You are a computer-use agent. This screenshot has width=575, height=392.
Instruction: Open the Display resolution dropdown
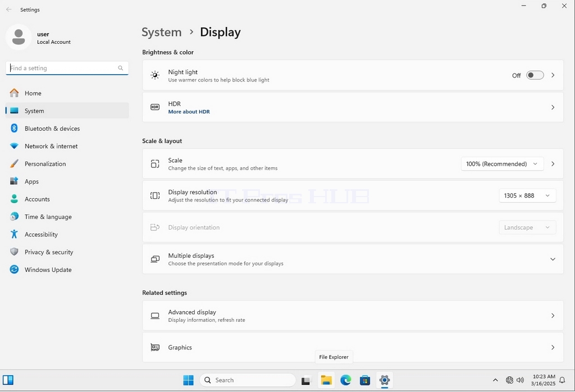[527, 195]
